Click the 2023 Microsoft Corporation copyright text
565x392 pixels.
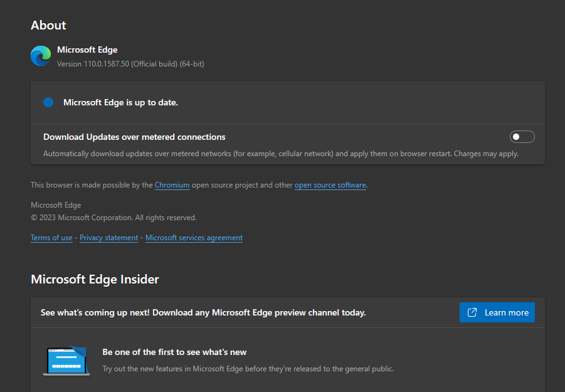114,218
